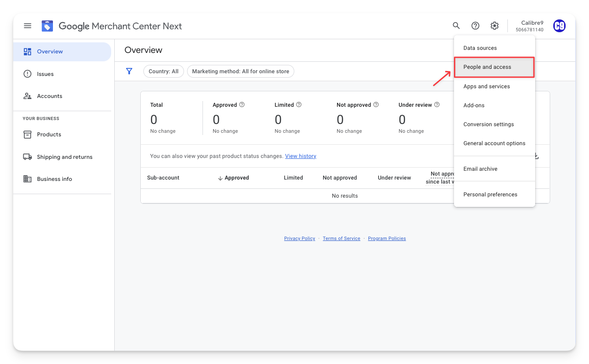Open the Privacy Policy link
589x364 pixels.
(300, 238)
